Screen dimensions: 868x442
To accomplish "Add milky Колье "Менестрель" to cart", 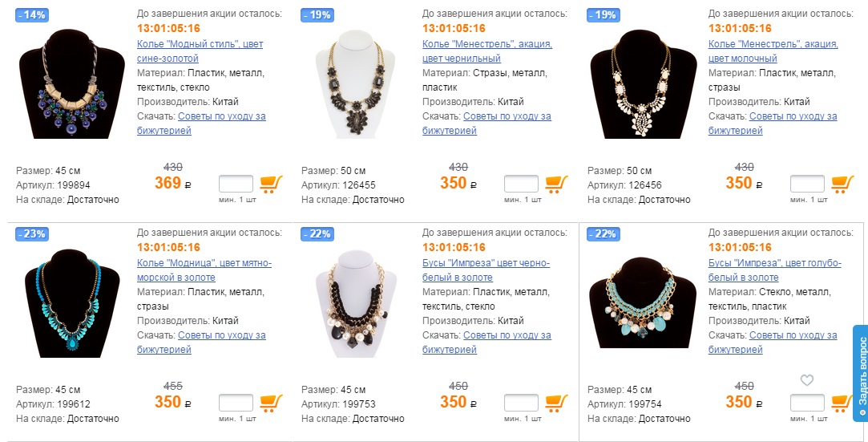I will (x=842, y=185).
